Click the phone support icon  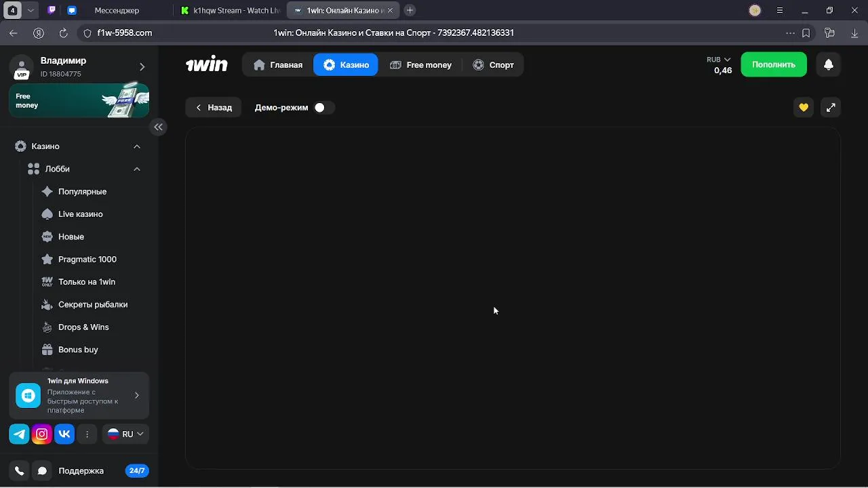click(x=19, y=470)
